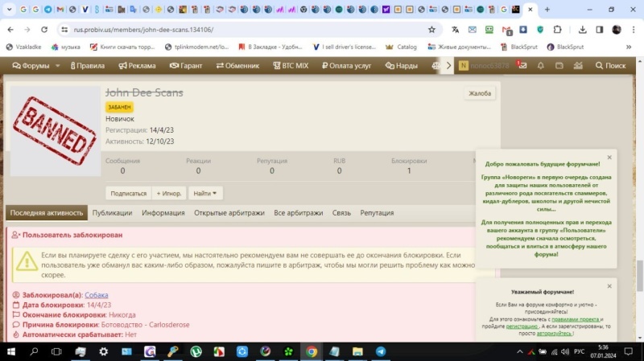Open the BTC MIX menu item
644x361 pixels.
[x=291, y=66]
